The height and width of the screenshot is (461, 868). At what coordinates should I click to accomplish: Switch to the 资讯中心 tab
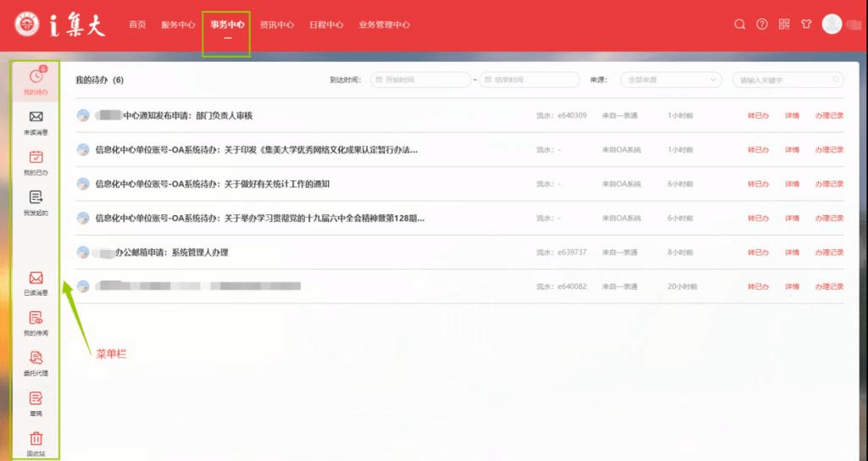pos(276,25)
